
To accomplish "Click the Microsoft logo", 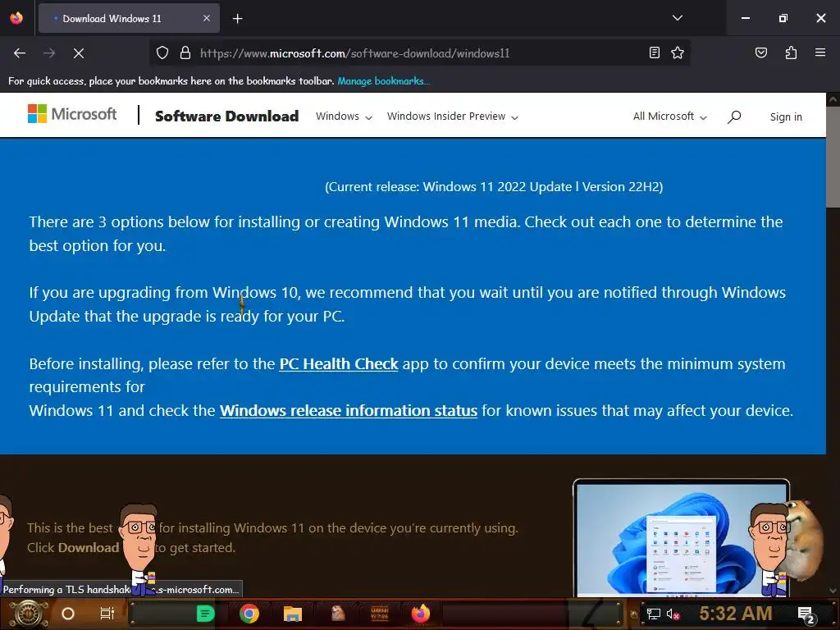I will pyautogui.click(x=72, y=113).
